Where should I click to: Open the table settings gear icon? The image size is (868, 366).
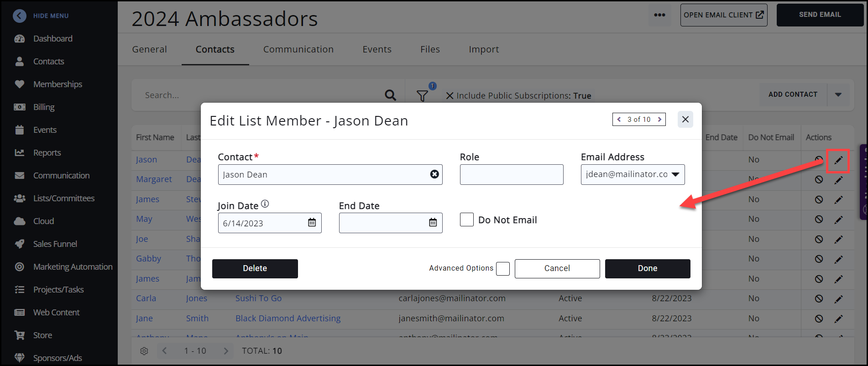click(144, 351)
